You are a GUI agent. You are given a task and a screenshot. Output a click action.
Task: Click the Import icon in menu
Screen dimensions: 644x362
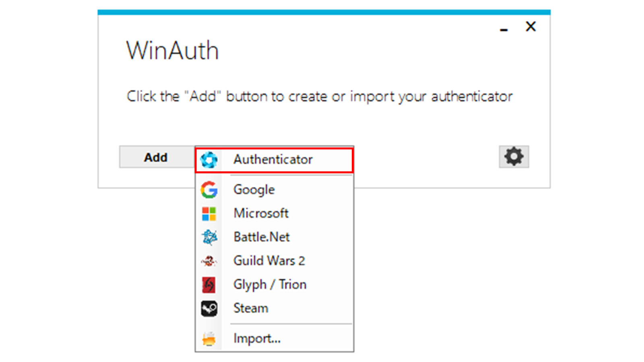pyautogui.click(x=209, y=339)
